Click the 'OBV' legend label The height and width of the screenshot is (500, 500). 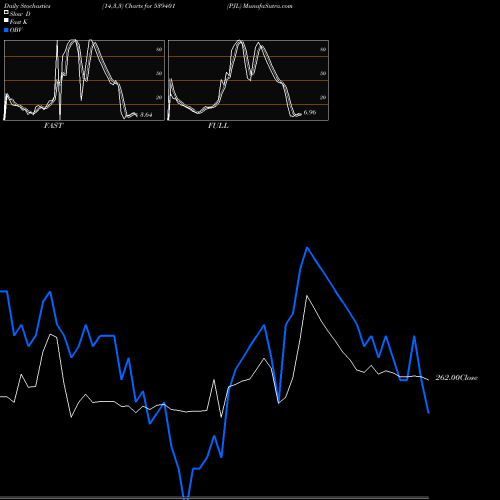click(x=16, y=30)
